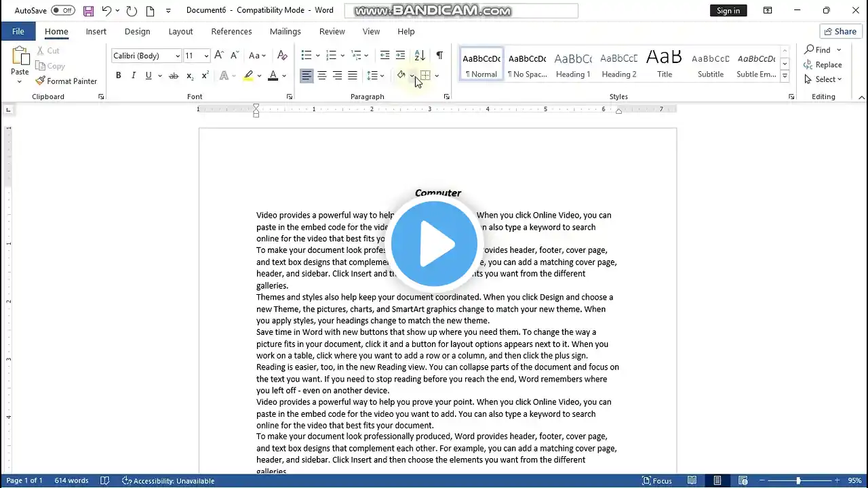Undo the last action

pos(106,11)
